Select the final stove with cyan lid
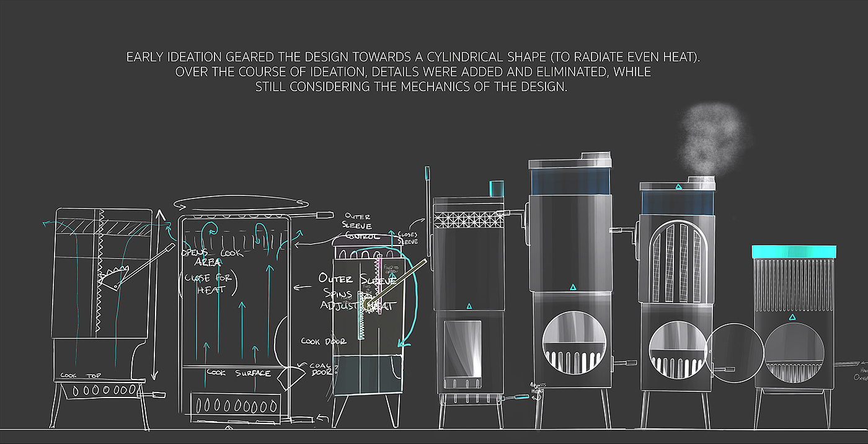The height and width of the screenshot is (444, 868). pyautogui.click(x=794, y=335)
